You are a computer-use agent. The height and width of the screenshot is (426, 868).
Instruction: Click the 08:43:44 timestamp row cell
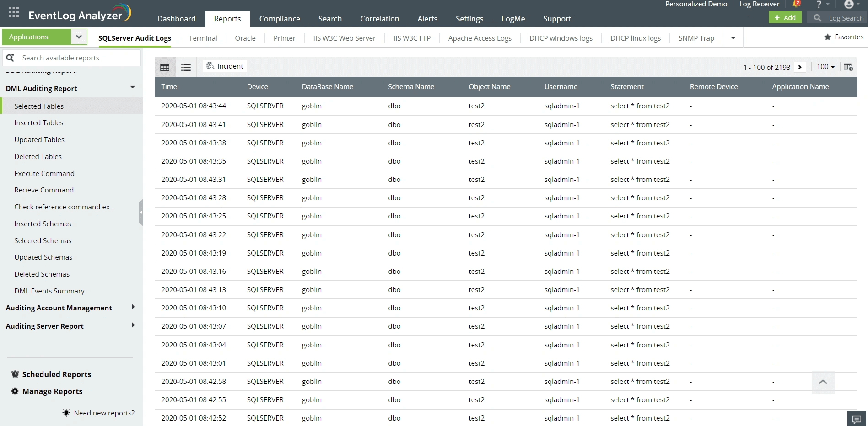tap(194, 106)
